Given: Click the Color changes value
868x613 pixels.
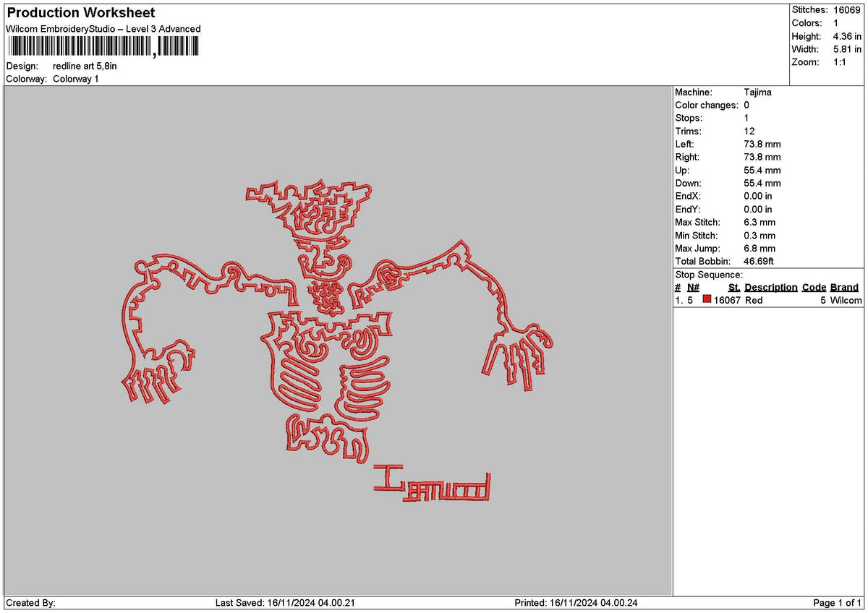Looking at the screenshot, I should (x=746, y=106).
